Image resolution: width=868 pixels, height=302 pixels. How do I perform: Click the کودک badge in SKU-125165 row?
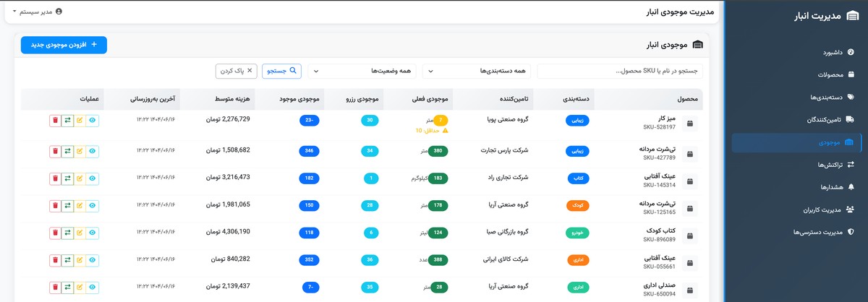pos(577,205)
